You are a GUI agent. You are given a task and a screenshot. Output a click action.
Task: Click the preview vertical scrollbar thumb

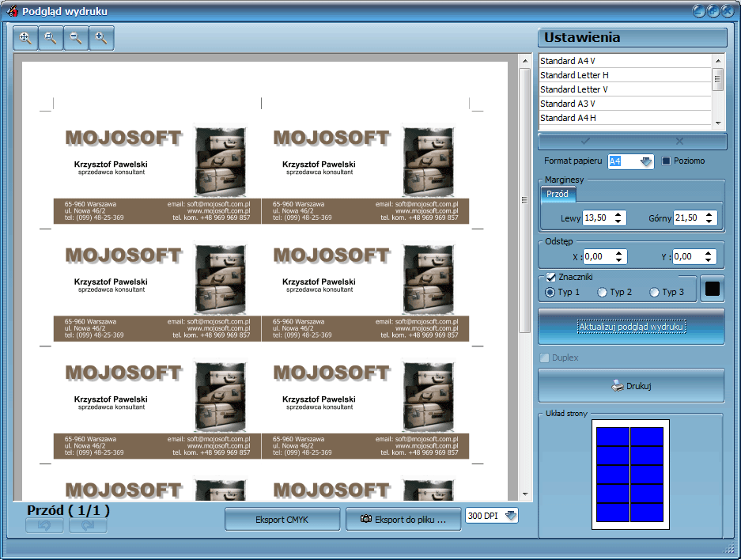click(524, 200)
